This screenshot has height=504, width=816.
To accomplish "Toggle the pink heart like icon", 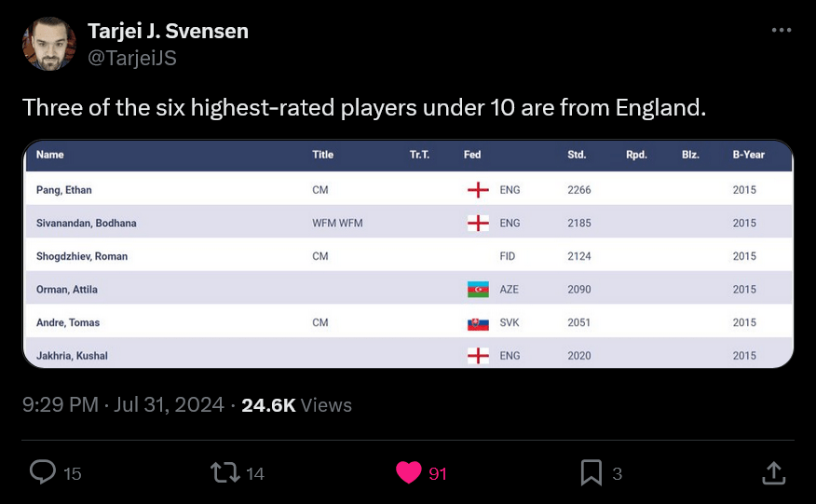I will [x=409, y=472].
